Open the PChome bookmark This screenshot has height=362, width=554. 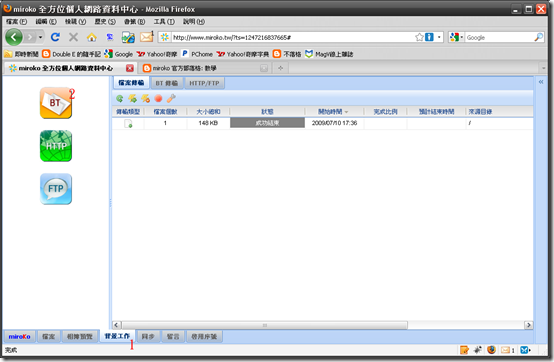197,54
